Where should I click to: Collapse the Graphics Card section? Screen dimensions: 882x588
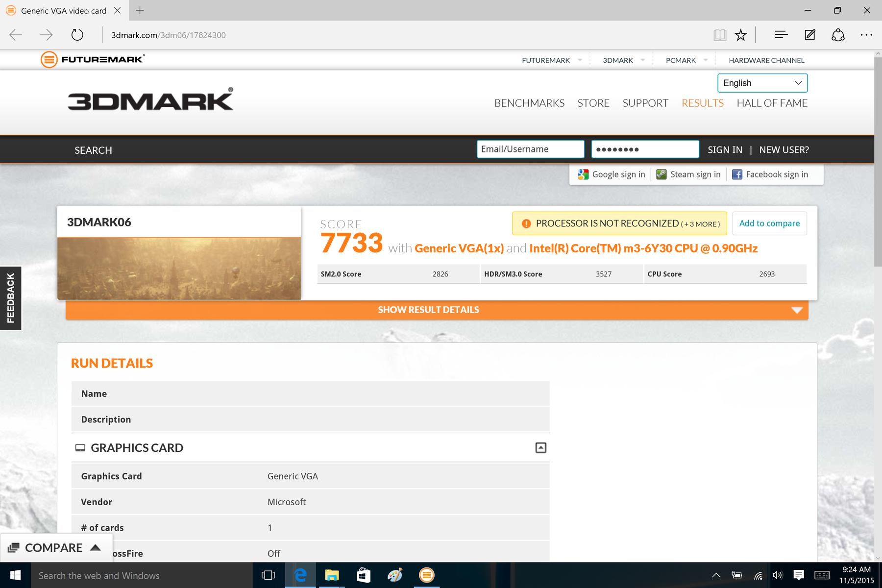(541, 448)
